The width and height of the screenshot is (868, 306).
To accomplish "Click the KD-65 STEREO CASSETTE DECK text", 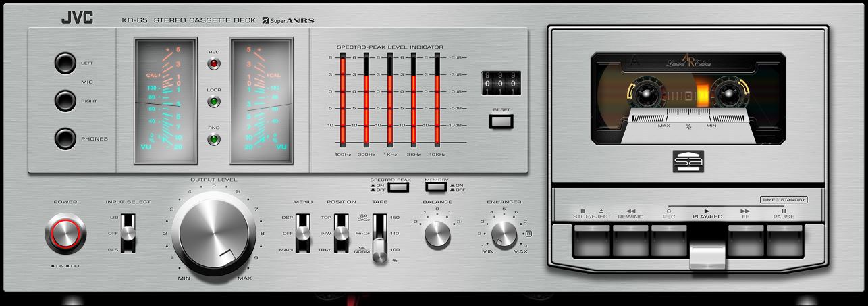I will click(x=189, y=20).
